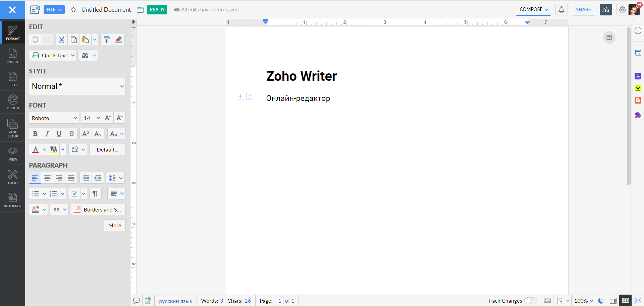Turn on Track Changes switch
Viewport: 644px width, 306px height.
(x=530, y=301)
